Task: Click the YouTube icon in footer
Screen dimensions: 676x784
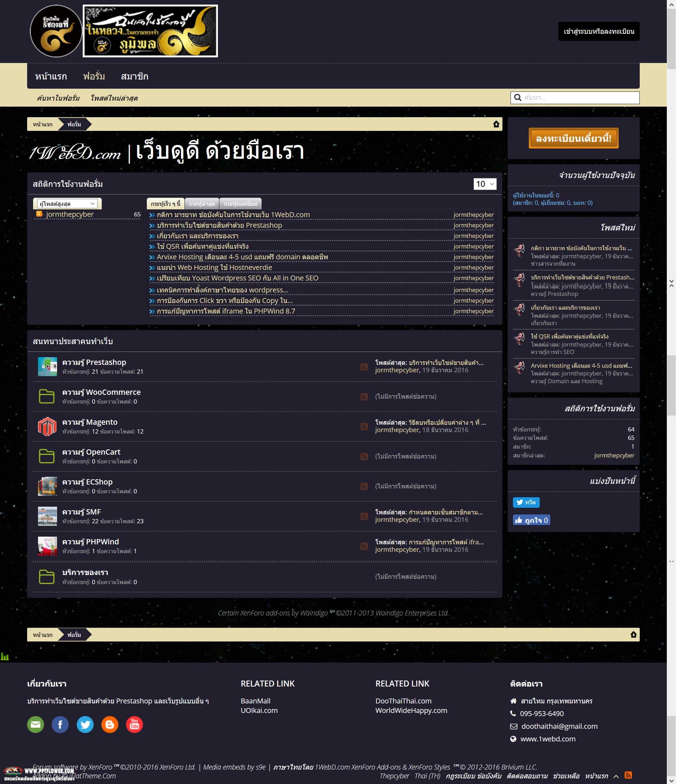Action: tap(134, 724)
